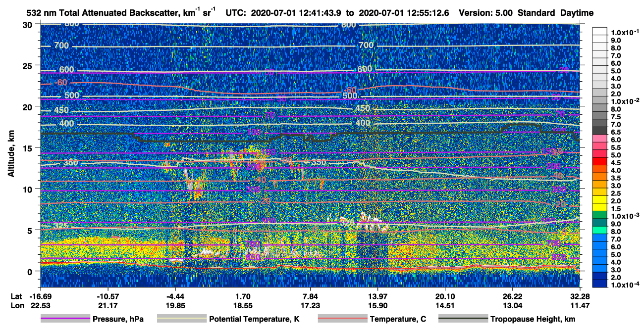The height and width of the screenshot is (330, 644).
Task: Click latitude value -4.44
Action: pos(175,296)
